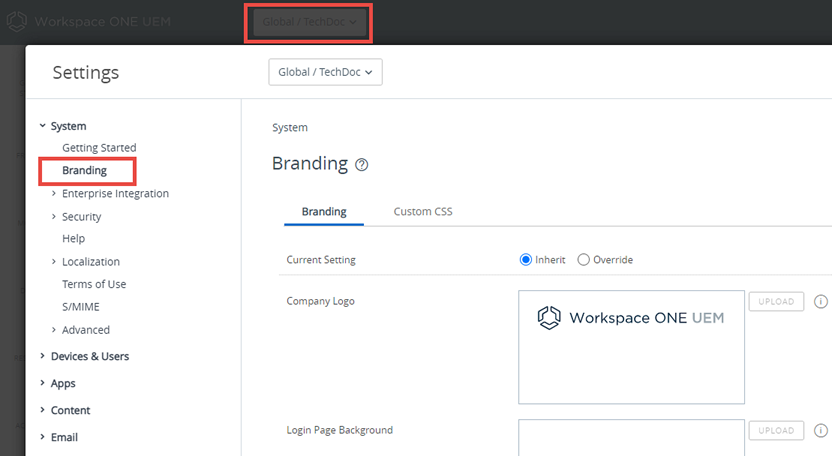Viewport: 832px width, 456px height.
Task: Select the Branding tab
Action: [324, 211]
